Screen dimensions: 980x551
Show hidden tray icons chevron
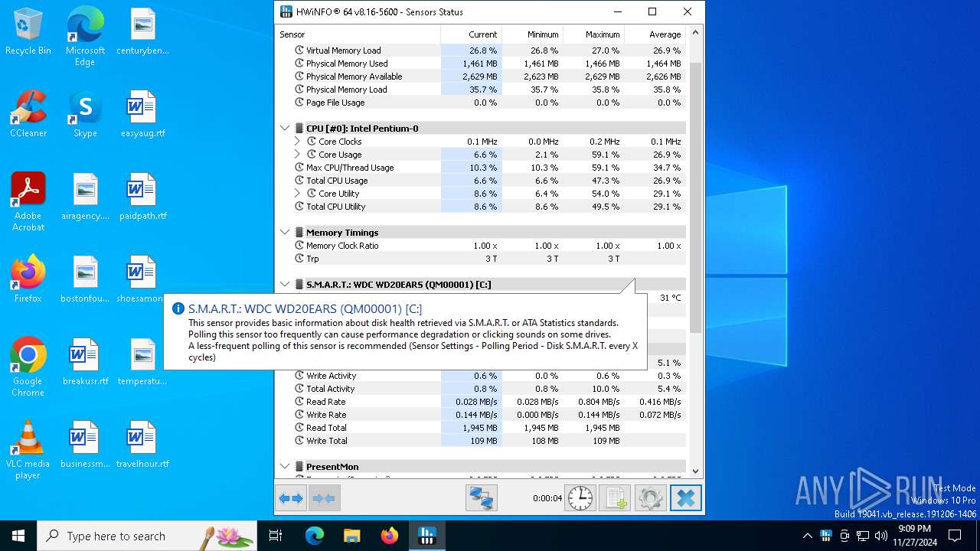(x=807, y=536)
